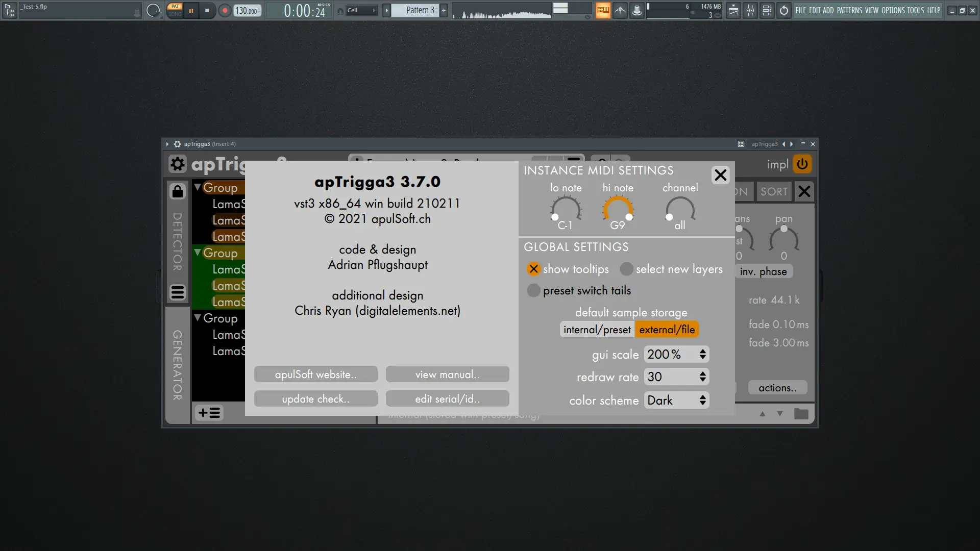
Task: Open the PATTERNS menu
Action: pos(849,10)
